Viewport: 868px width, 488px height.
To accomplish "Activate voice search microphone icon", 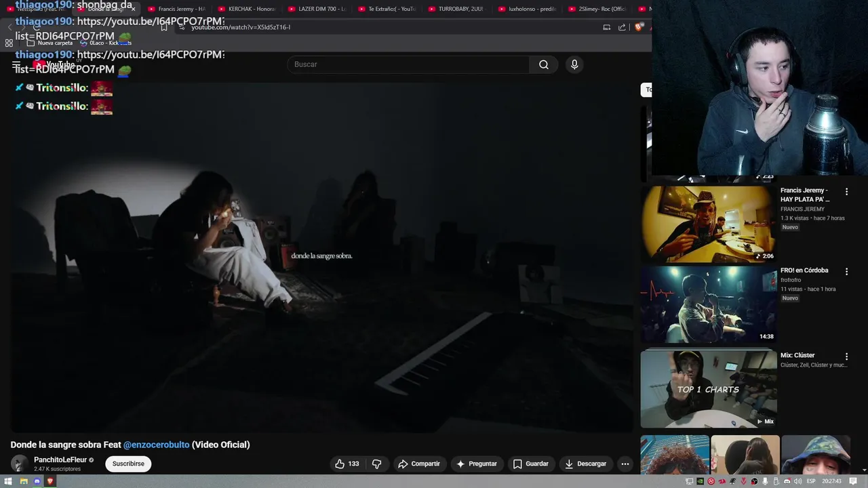I will point(574,64).
